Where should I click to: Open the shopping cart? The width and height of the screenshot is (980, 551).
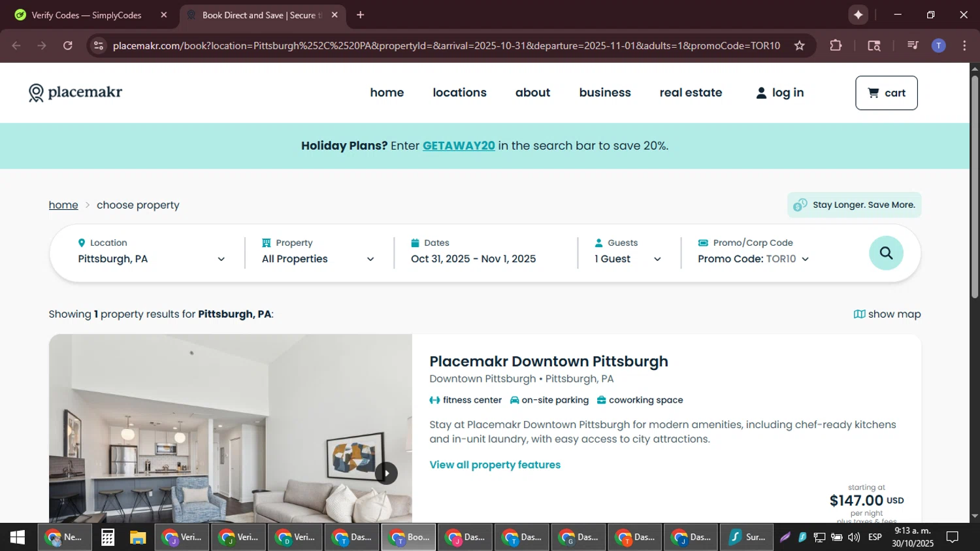(886, 93)
